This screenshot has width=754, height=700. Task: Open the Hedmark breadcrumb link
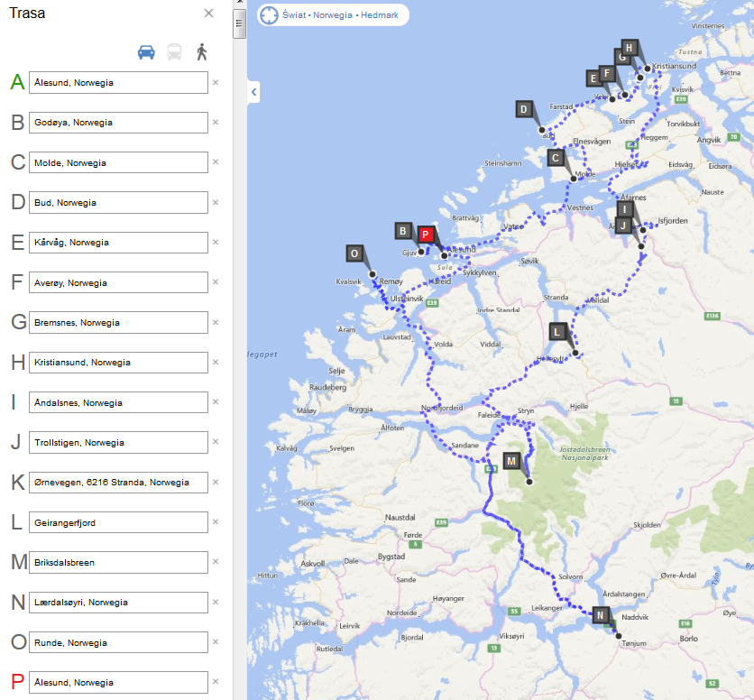pyautogui.click(x=380, y=15)
